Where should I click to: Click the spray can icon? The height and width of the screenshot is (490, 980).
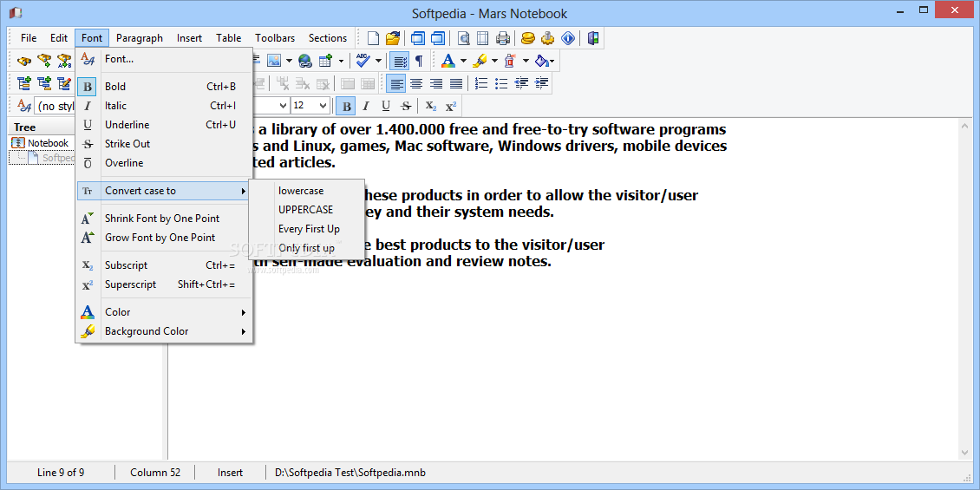click(511, 61)
